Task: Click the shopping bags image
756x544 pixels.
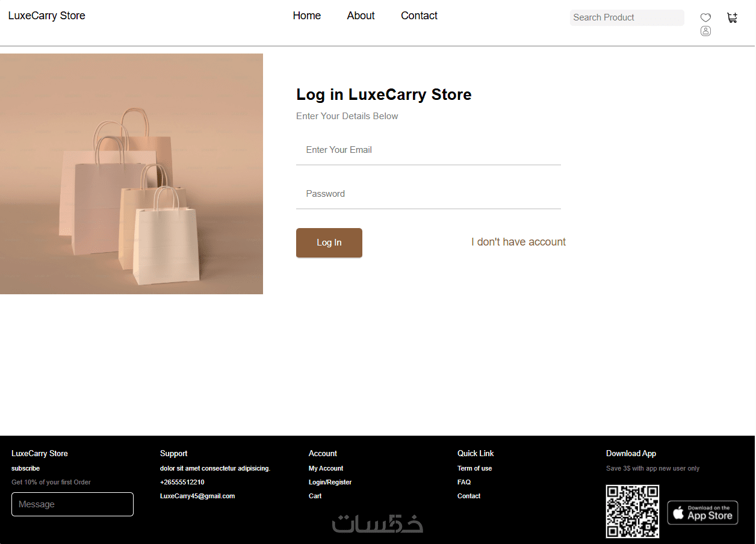Action: 131,174
